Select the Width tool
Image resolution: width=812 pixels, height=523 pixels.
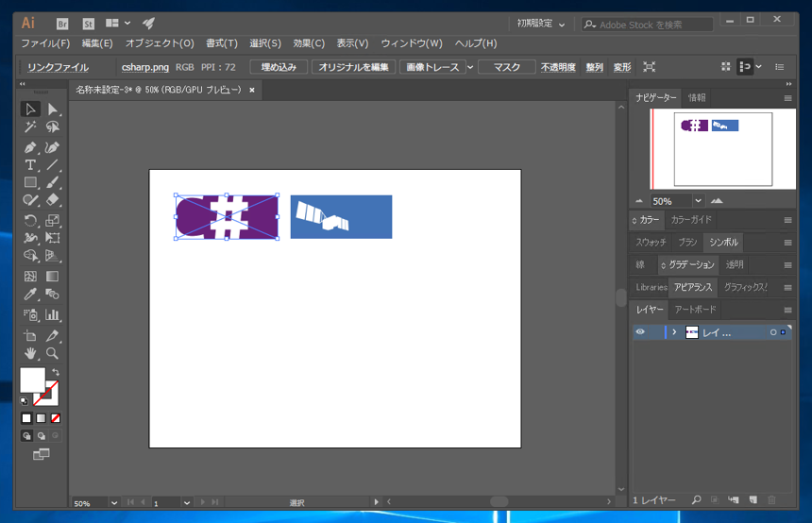30,238
